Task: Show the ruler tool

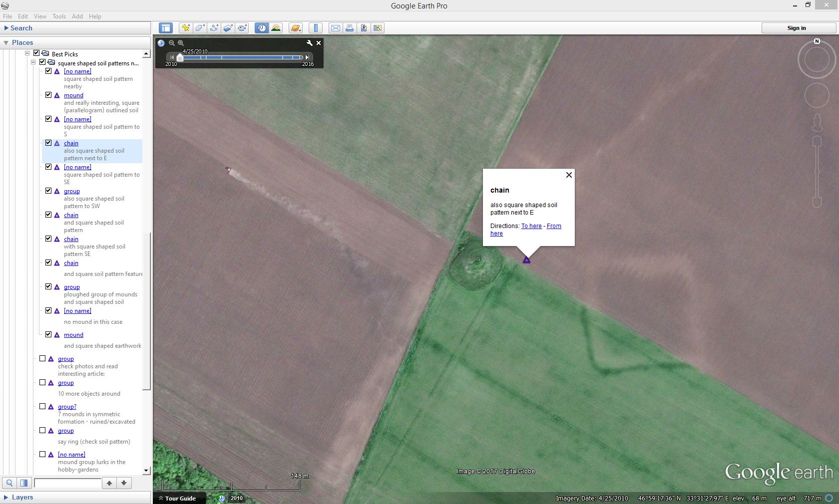Action: (316, 28)
